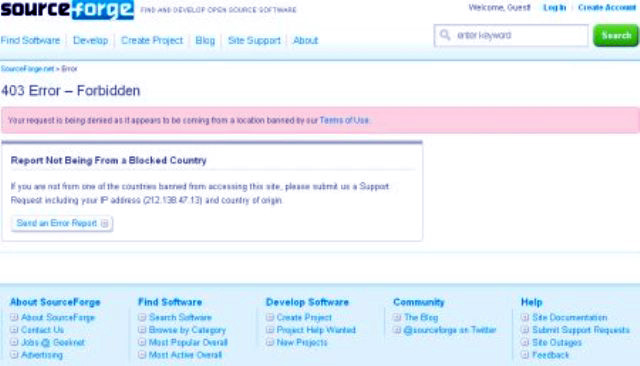Image resolution: width=640 pixels, height=366 pixels.
Task: Click the icon next to Contact Us
Action: tap(14, 330)
